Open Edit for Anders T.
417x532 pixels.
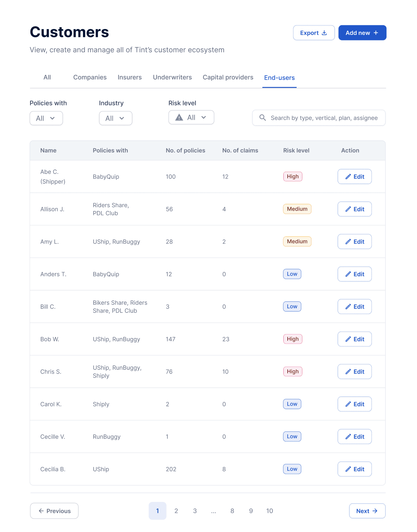click(354, 274)
